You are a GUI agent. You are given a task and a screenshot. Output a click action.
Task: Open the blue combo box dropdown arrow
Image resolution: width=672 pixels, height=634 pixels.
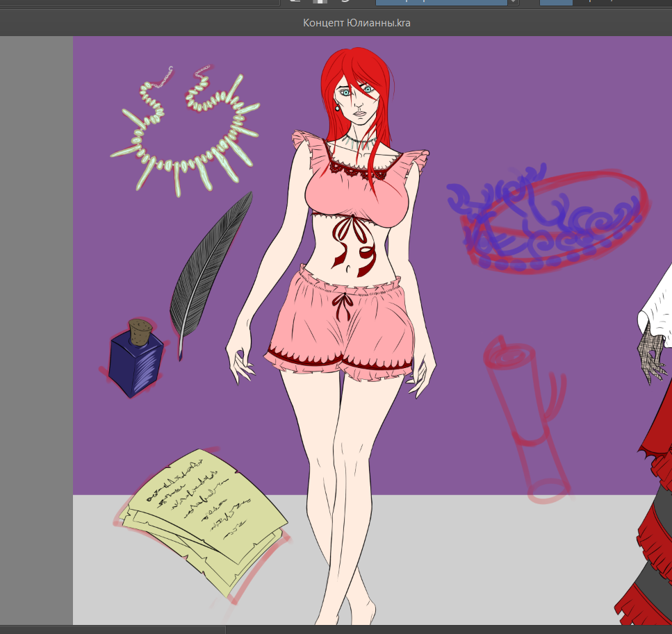pos(513,2)
